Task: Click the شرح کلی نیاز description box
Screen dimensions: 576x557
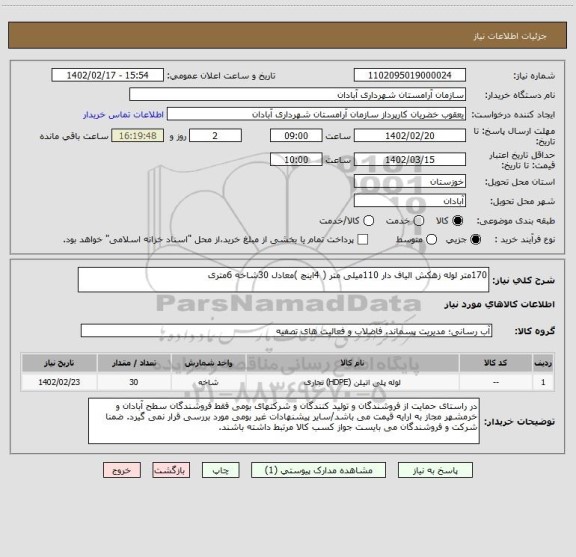Action: 283,280
